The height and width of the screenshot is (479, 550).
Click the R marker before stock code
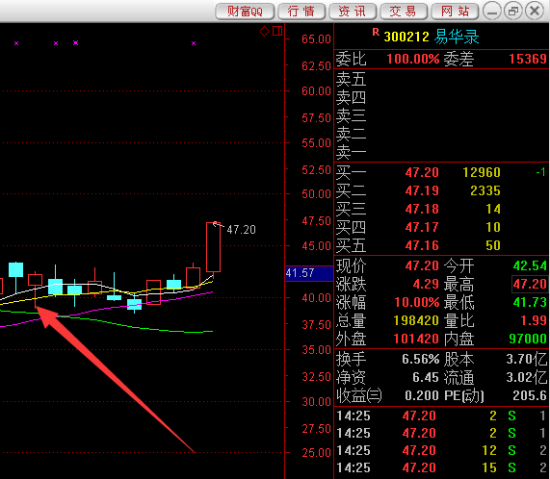(x=376, y=33)
